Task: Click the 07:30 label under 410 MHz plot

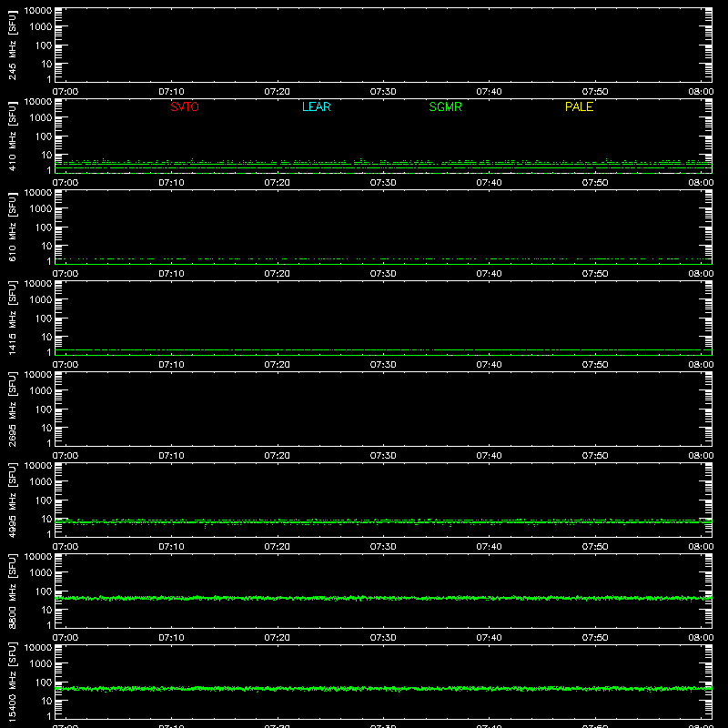Action: (x=383, y=183)
